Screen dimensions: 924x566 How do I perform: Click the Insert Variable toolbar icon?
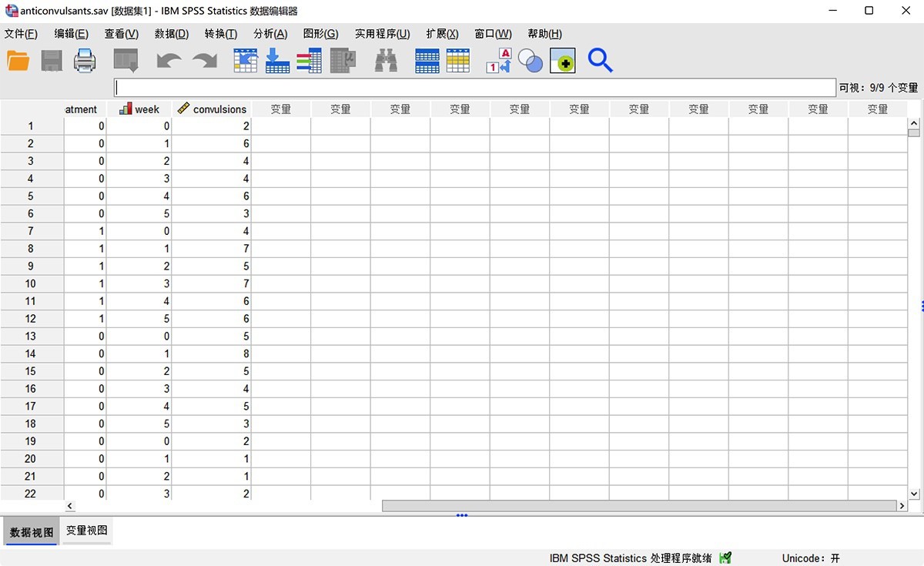[x=459, y=59]
